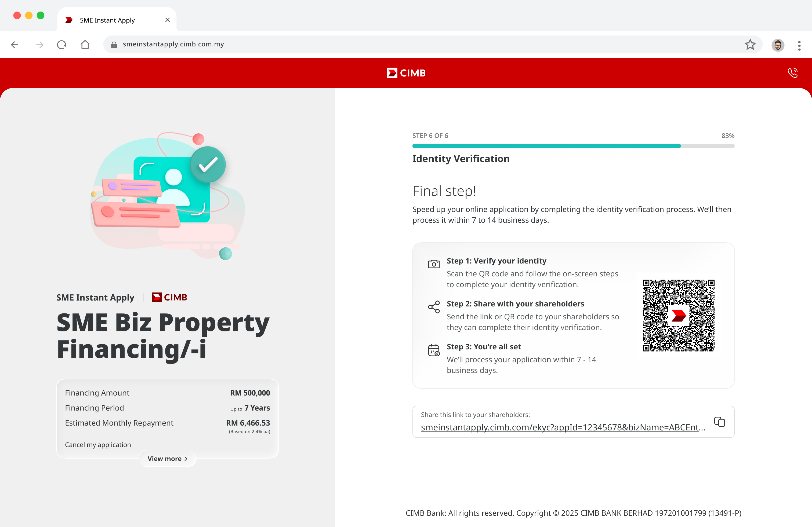This screenshot has height=527, width=812.
Task: Click the QR code image
Action: click(x=678, y=315)
